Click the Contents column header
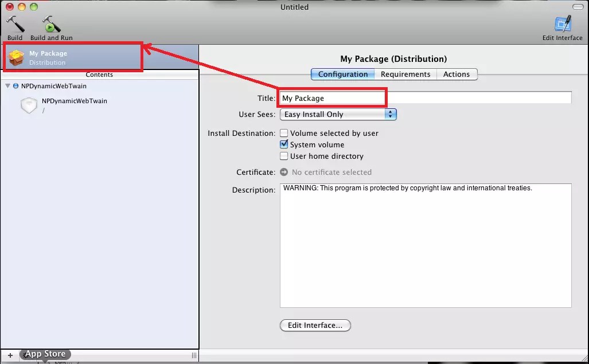Viewport: 589px width, 364px height. (100, 75)
